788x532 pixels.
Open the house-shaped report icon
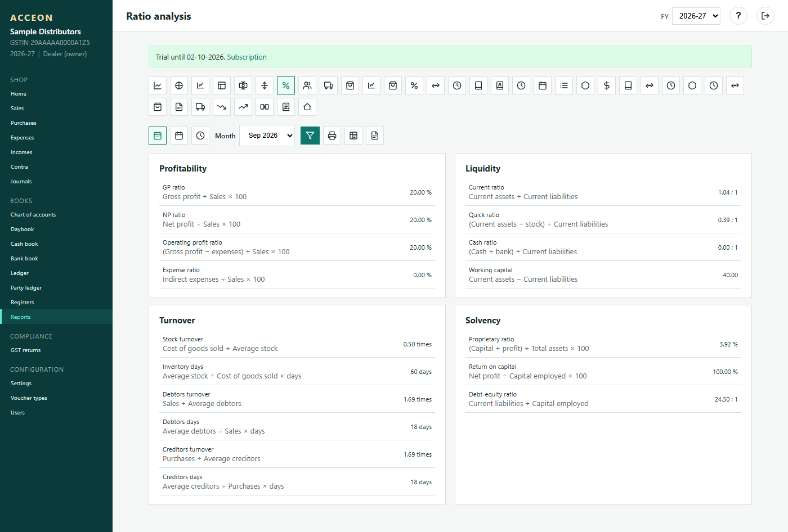[307, 107]
